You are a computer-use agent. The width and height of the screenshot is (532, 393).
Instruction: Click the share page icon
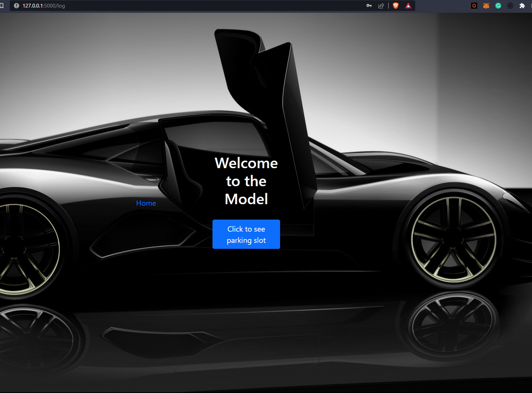[381, 6]
